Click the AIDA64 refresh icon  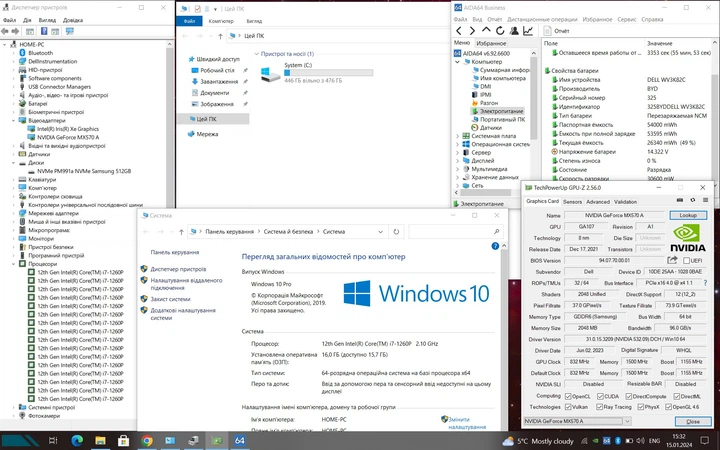pyautogui.click(x=500, y=31)
